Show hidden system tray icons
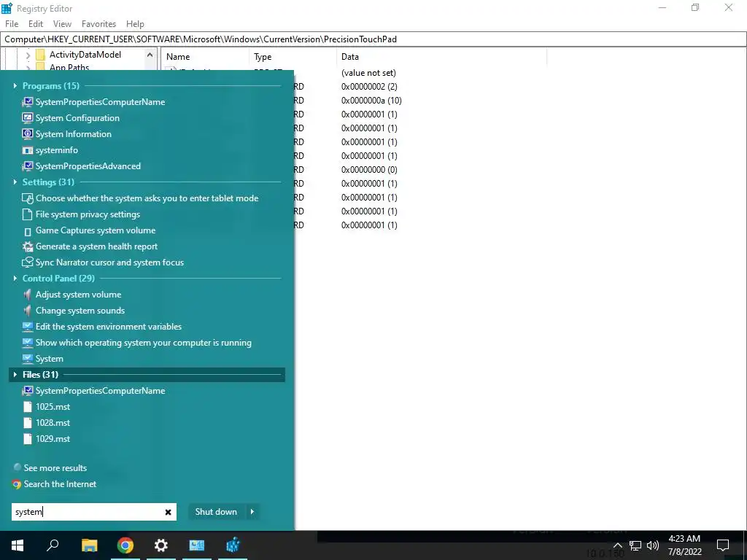The height and width of the screenshot is (560, 747). [x=617, y=545]
